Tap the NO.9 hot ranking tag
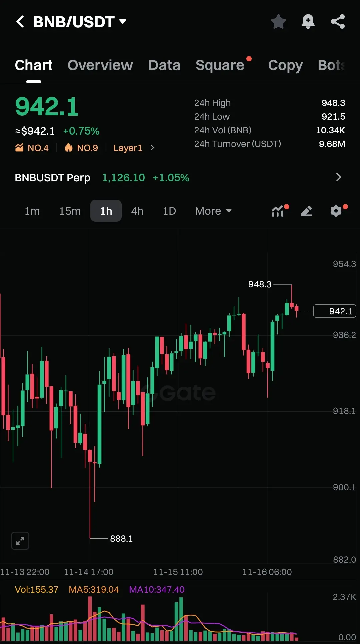Image resolution: width=360 pixels, height=644 pixels. coord(81,148)
